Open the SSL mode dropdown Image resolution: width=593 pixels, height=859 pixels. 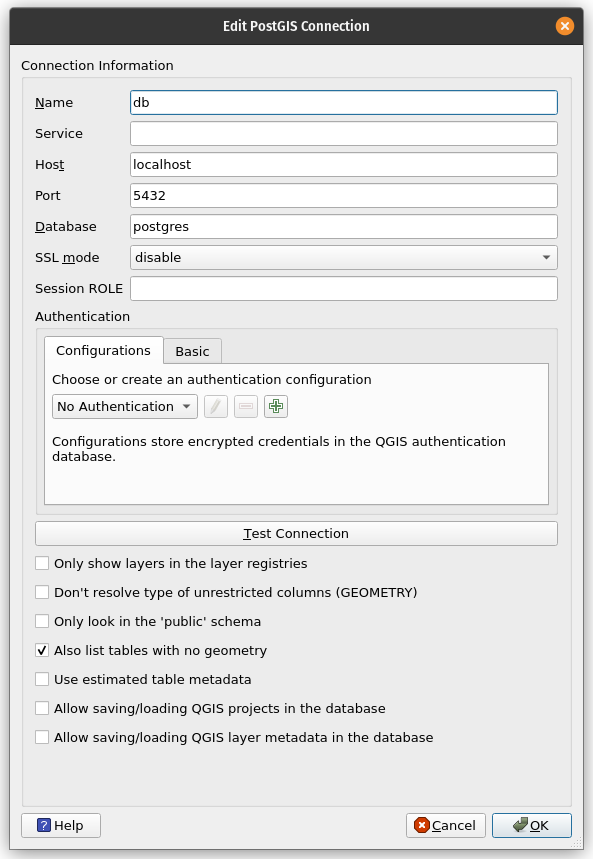pos(344,257)
